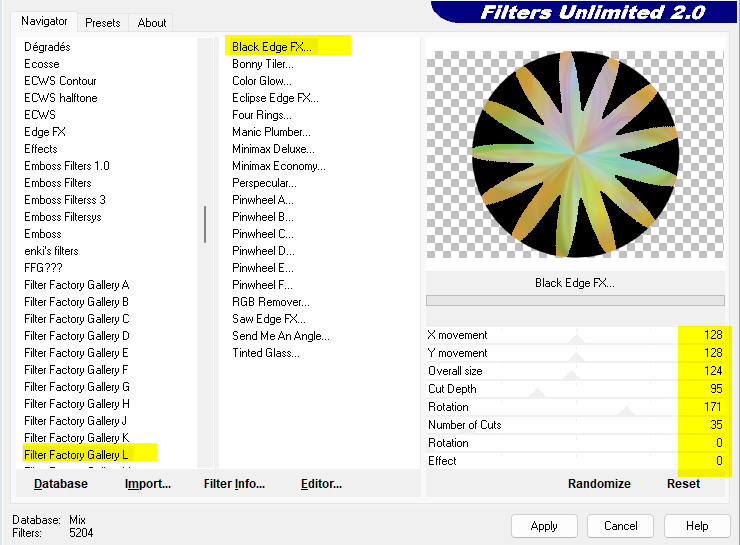Select ECWS halftone category
Viewport: 740px width, 545px height.
(x=60, y=98)
